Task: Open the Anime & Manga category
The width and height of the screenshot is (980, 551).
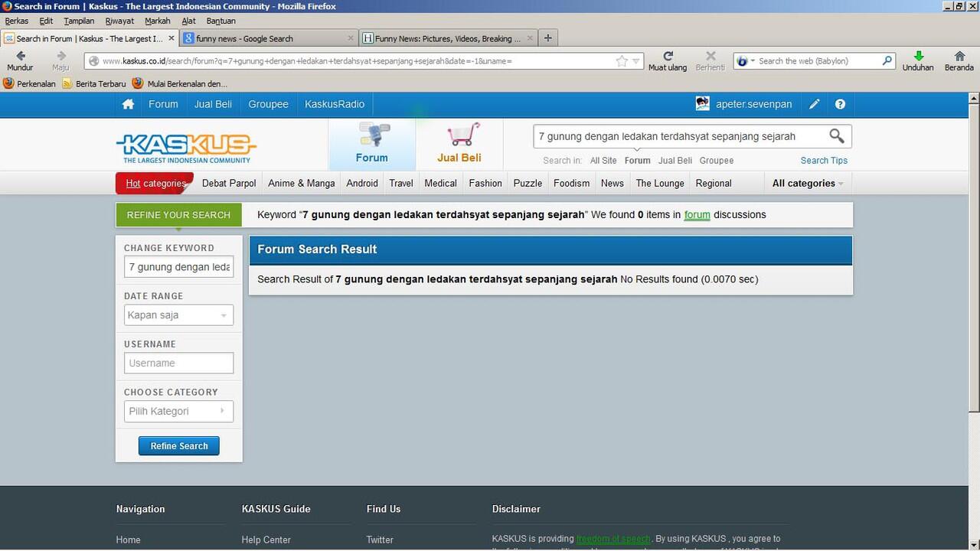Action: coord(302,184)
